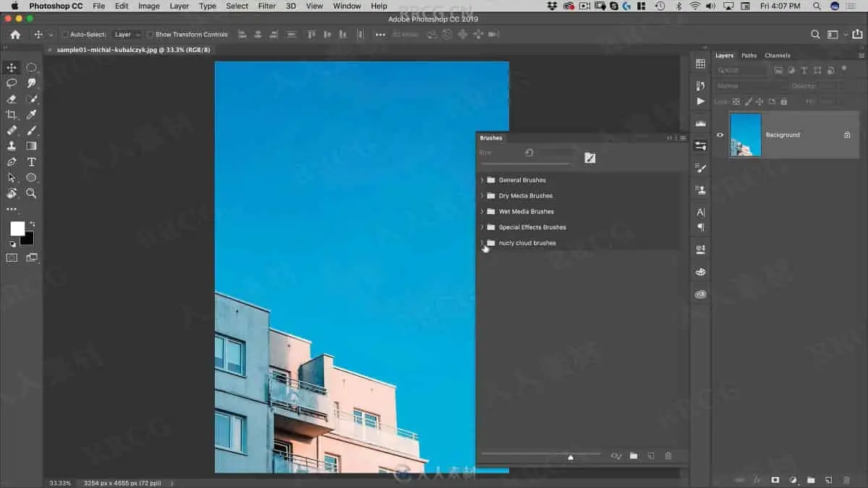Switch to the Paths tab
Screen dimensions: 868x488
tap(749, 56)
